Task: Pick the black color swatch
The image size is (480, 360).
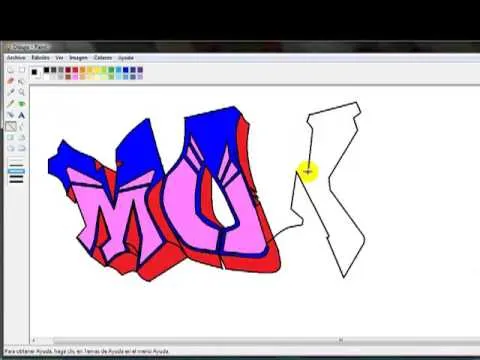Action: (46, 70)
